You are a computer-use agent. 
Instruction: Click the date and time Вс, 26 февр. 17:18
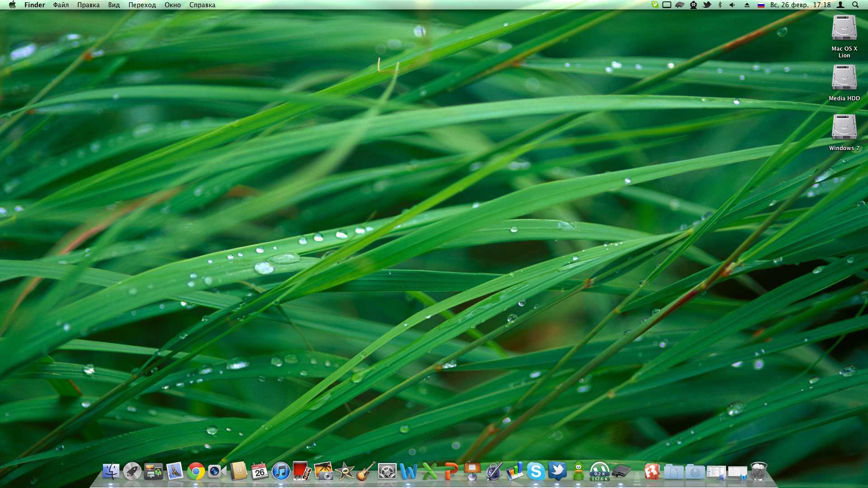801,5
